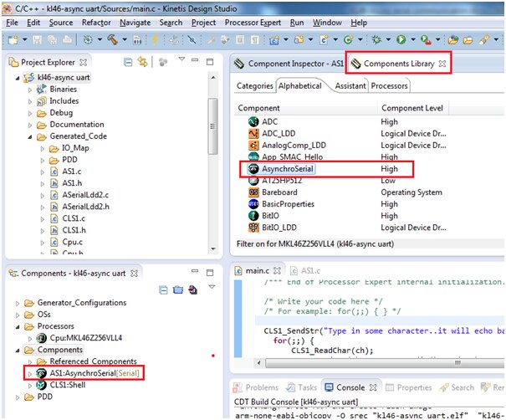The width and height of the screenshot is (506, 420).
Task: Expand the Generator_Configurations folder
Action: point(18,304)
